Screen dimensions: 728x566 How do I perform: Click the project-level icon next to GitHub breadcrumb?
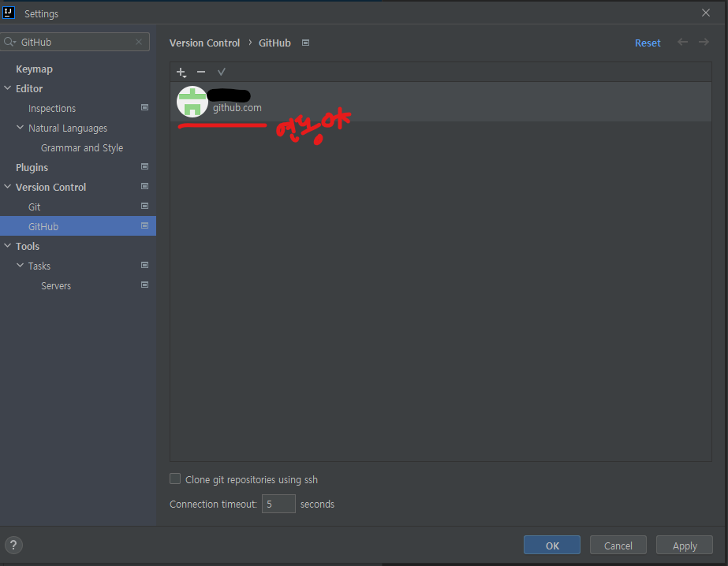point(305,43)
